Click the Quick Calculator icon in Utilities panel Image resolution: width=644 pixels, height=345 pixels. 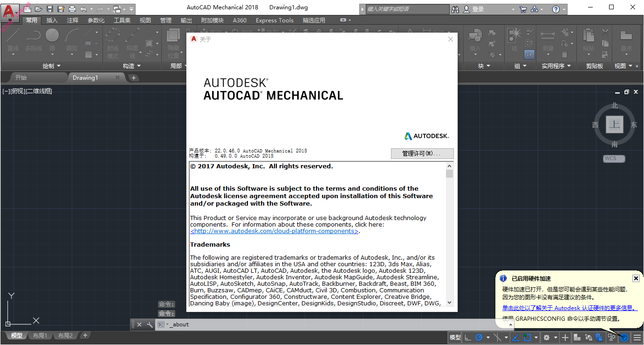[x=565, y=55]
